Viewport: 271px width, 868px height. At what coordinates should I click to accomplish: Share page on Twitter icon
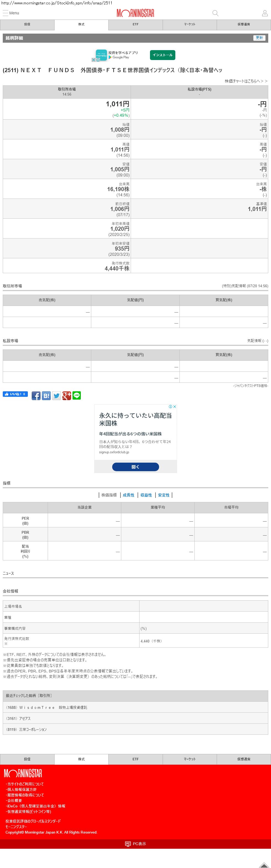pyautogui.click(x=56, y=396)
